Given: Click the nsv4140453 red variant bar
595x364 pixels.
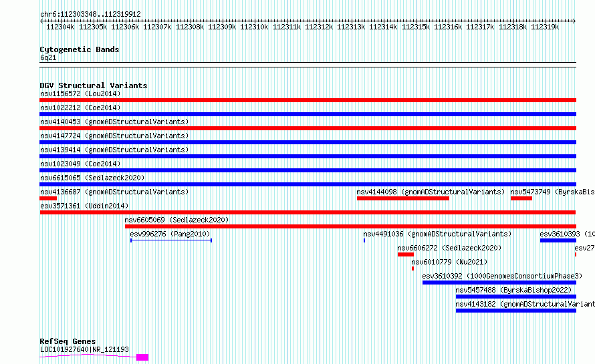Looking at the screenshot, I should pos(308,128).
